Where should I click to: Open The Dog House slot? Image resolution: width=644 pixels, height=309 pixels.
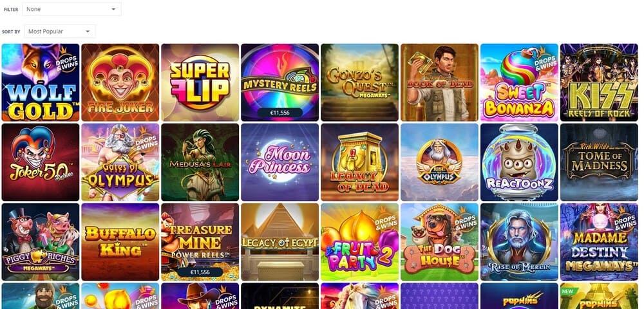click(x=439, y=241)
